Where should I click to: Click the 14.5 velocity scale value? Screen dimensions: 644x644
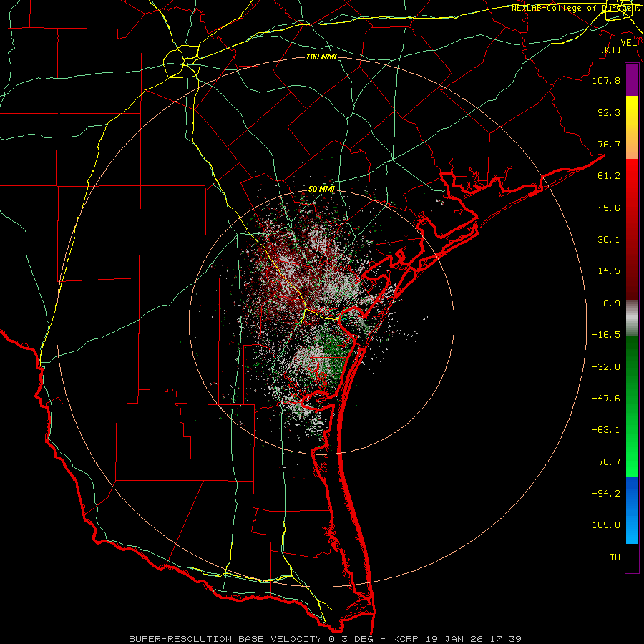coord(609,271)
